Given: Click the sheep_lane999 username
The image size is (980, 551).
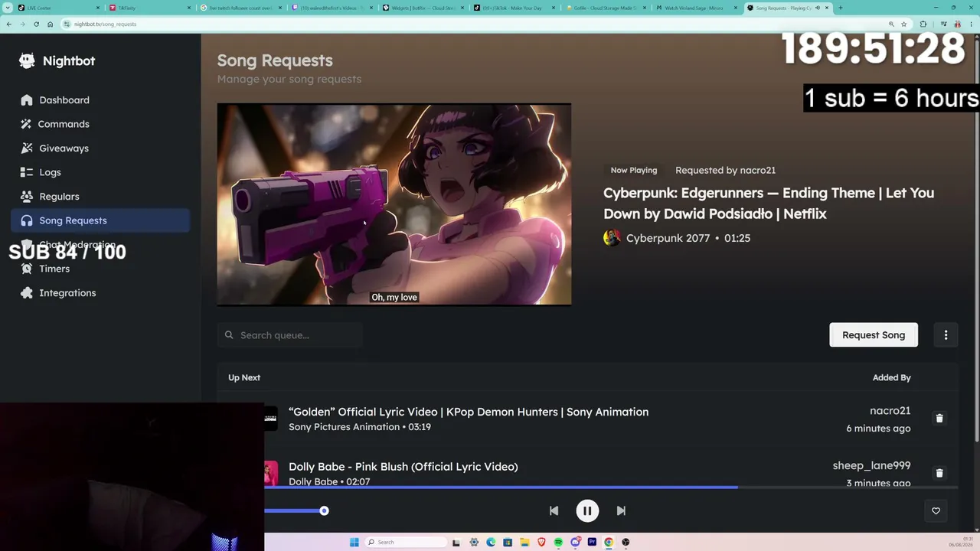Looking at the screenshot, I should click(x=871, y=466).
